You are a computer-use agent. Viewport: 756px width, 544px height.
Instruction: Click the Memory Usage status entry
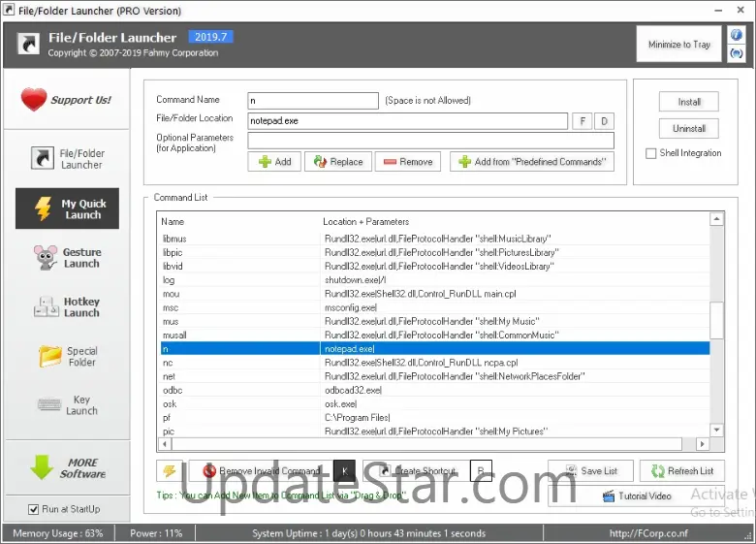[58, 533]
